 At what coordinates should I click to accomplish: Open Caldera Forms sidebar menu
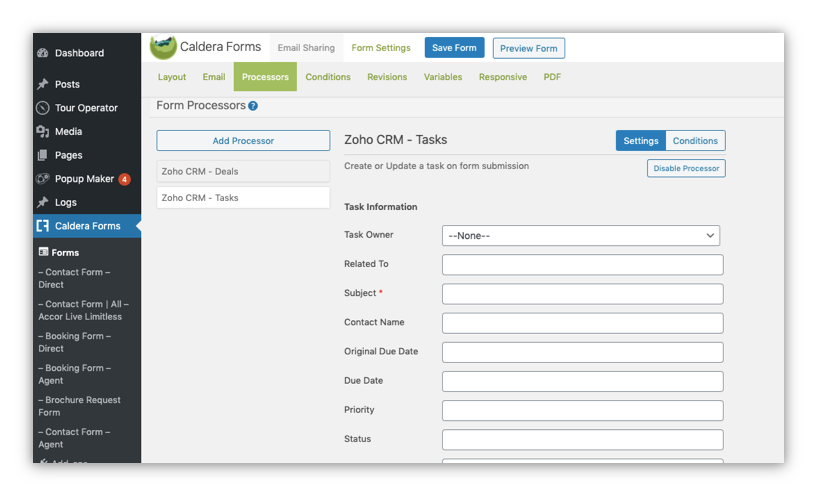[x=87, y=226]
